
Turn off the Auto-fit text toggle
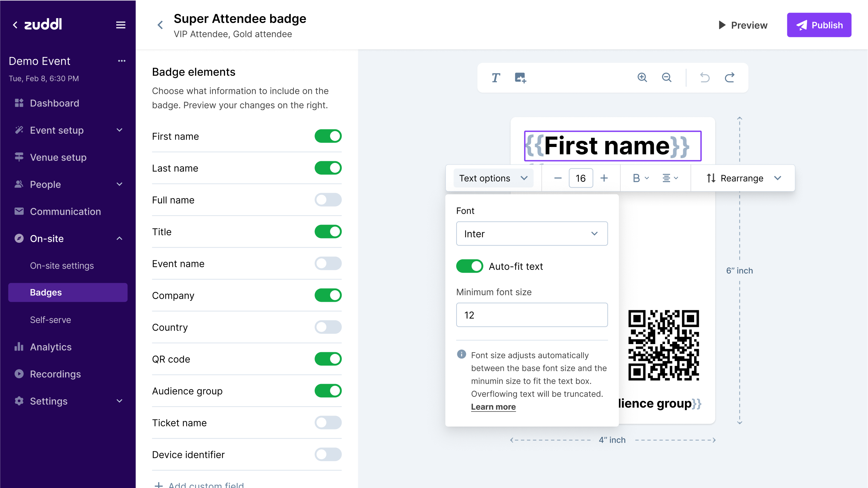click(469, 266)
